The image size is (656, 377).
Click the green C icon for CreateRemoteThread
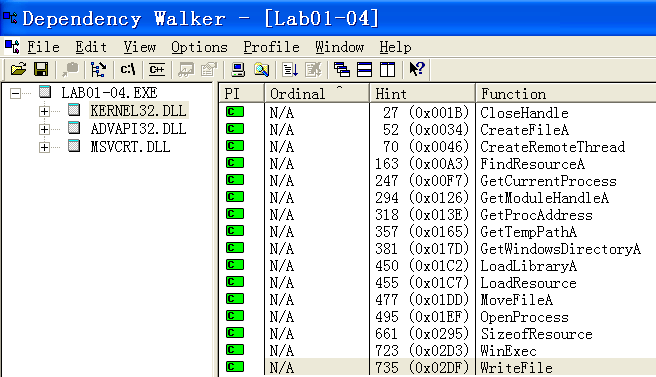point(235,146)
